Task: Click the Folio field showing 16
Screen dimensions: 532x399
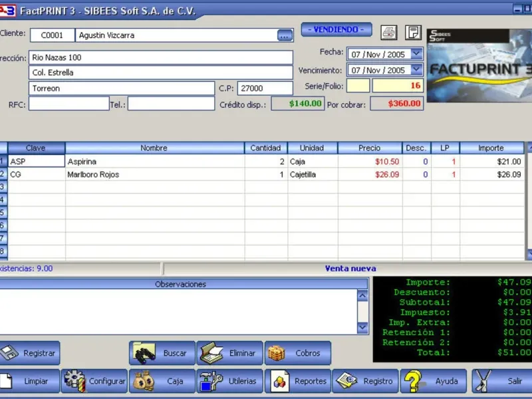Action: pos(398,86)
